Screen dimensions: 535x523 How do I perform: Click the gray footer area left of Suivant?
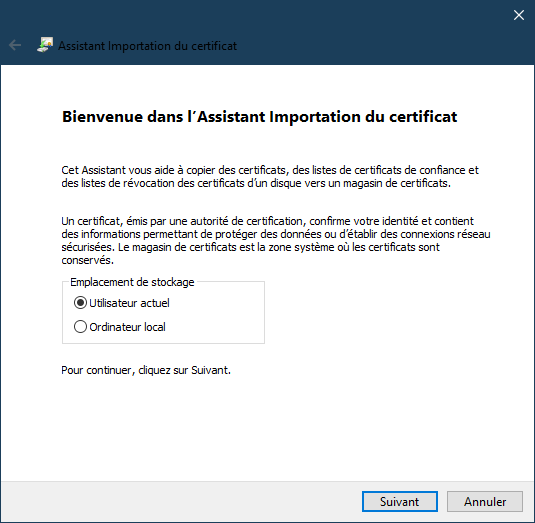(181, 502)
